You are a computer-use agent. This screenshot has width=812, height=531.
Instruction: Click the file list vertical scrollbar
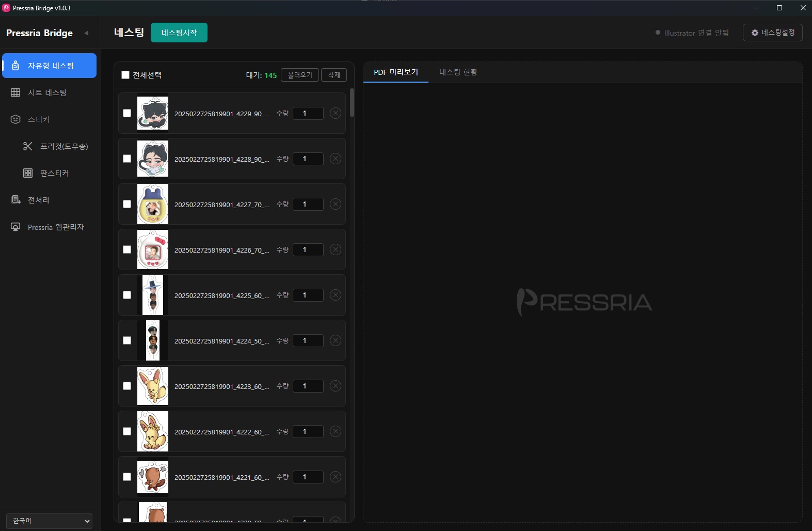pos(352,102)
